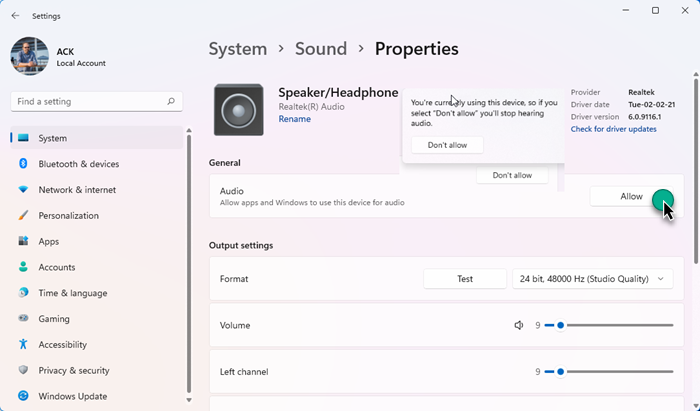Open the Personalization settings page
The image size is (700, 411).
68,216
